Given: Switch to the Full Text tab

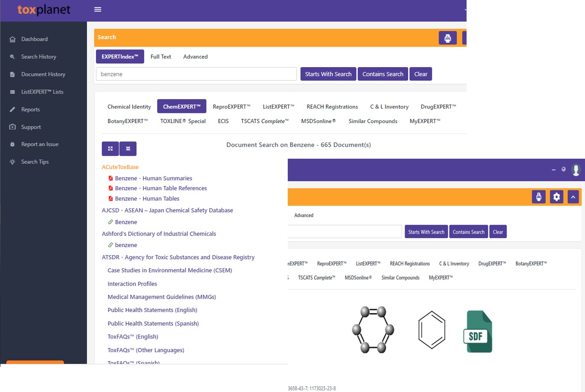Looking at the screenshot, I should click(161, 56).
